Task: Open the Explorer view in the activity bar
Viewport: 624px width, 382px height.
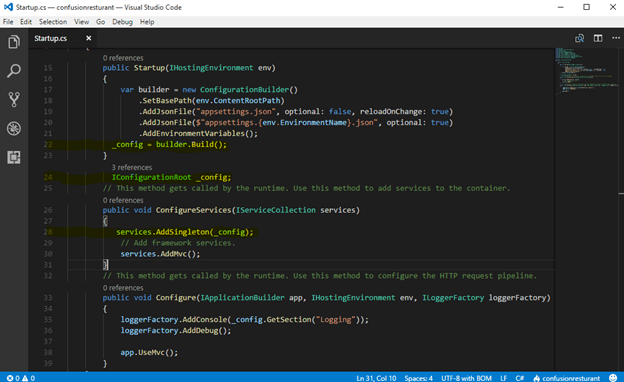Action: click(14, 42)
